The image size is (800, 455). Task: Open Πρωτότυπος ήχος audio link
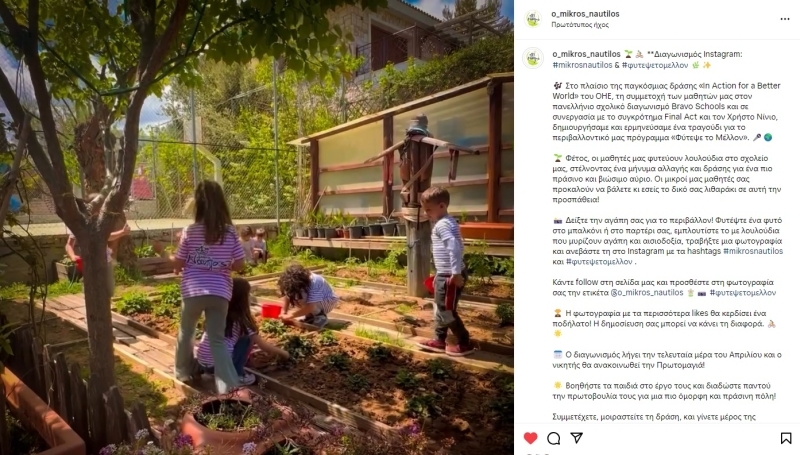(x=580, y=24)
